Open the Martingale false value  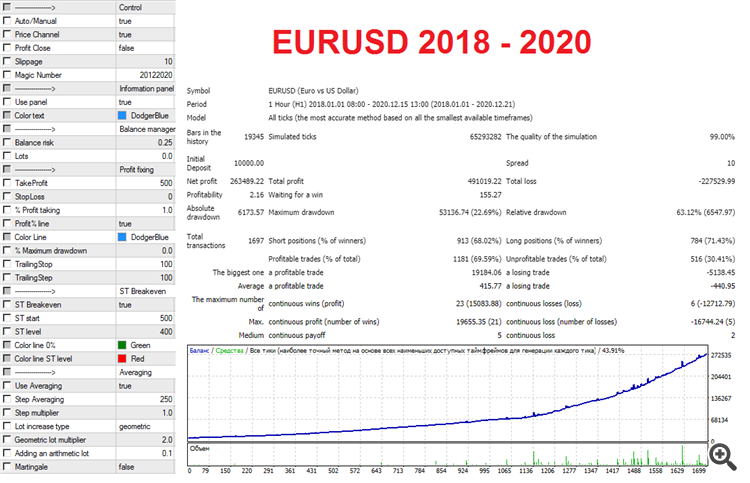point(126,467)
